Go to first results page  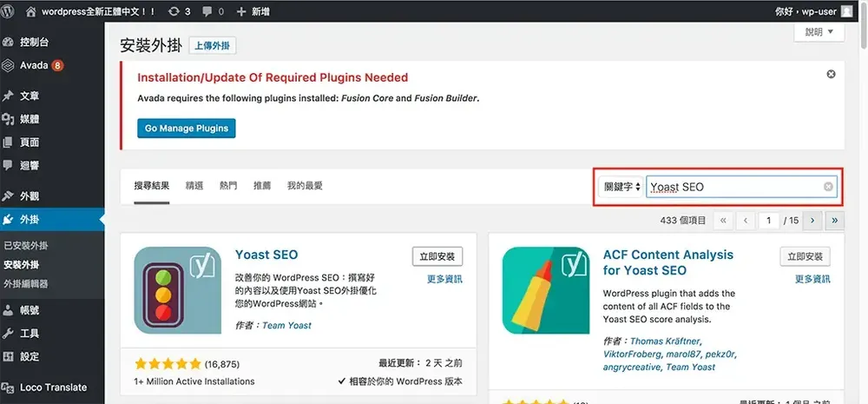tap(723, 221)
